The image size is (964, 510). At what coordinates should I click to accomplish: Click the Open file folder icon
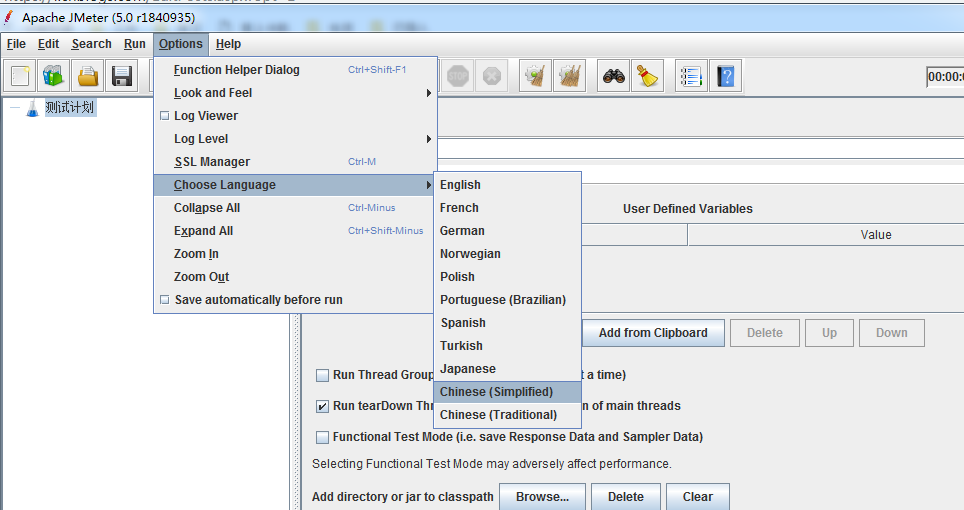[87, 76]
